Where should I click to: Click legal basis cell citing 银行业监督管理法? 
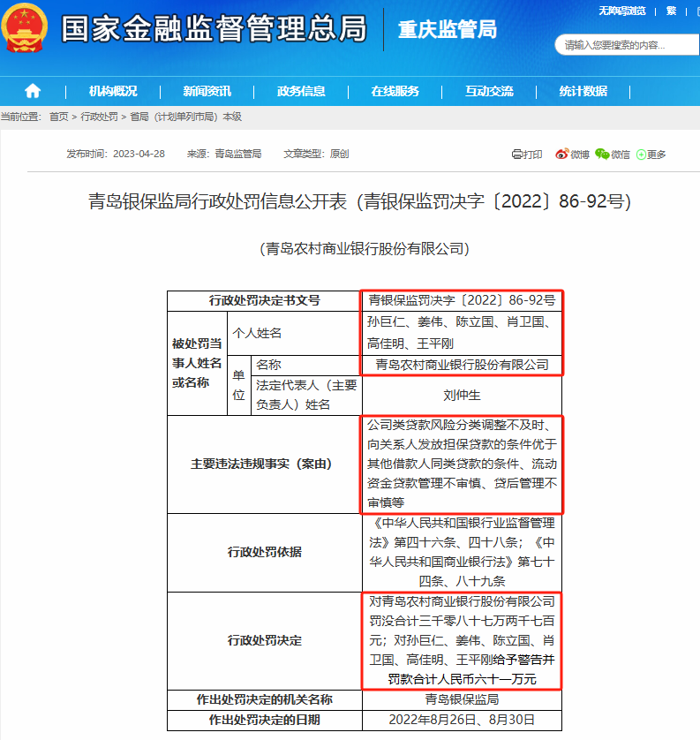[x=462, y=553]
